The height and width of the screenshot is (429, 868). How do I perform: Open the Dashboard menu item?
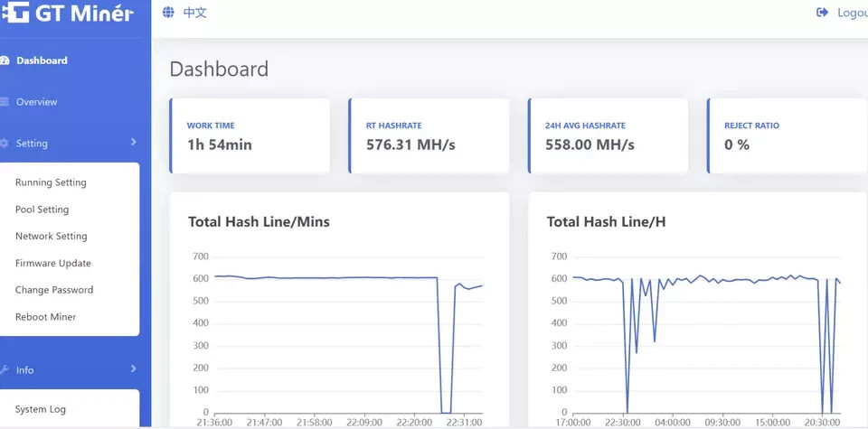tap(42, 61)
